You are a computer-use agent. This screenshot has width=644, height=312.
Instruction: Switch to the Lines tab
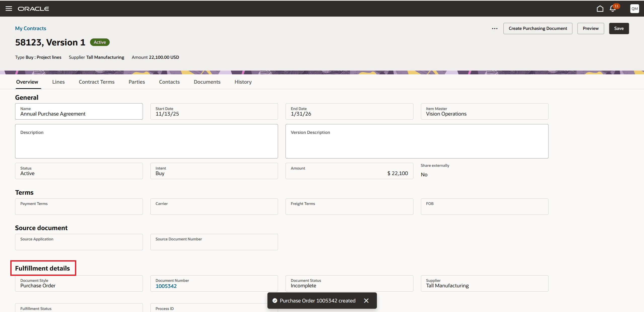coord(58,82)
